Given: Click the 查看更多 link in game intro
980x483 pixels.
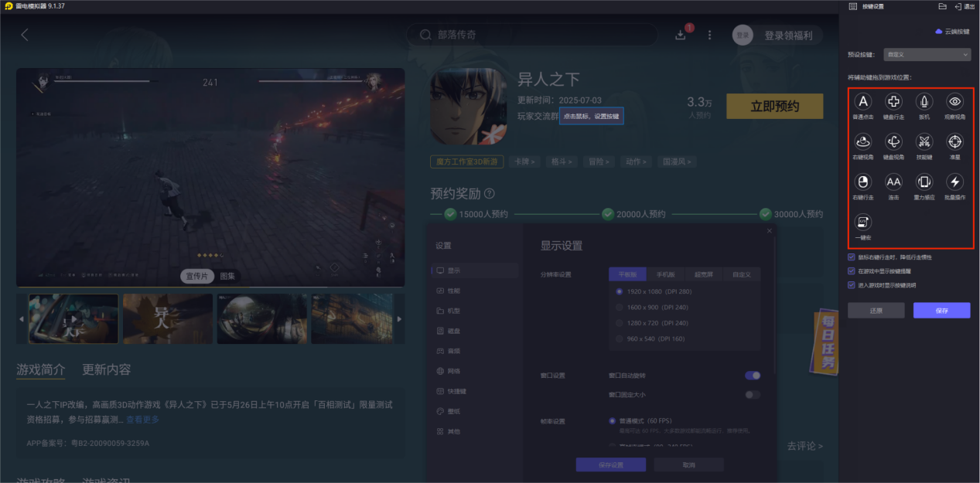Looking at the screenshot, I should coord(143,420).
